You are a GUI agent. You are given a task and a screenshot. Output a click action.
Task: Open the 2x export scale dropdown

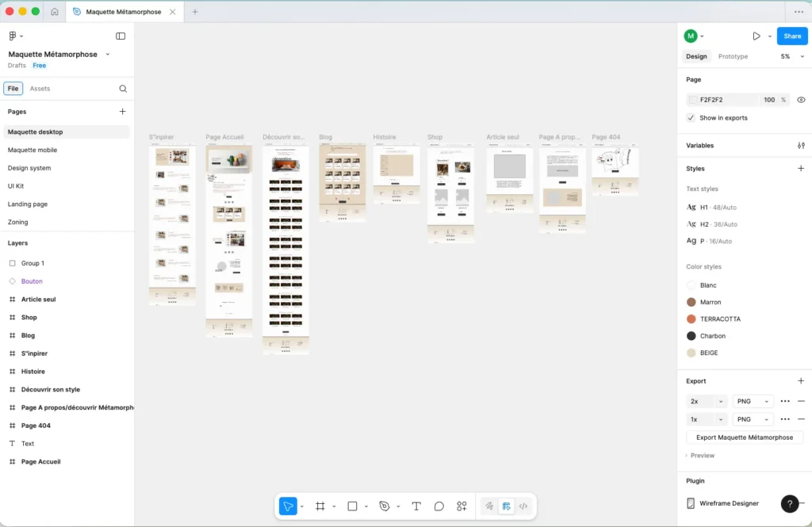click(x=705, y=401)
